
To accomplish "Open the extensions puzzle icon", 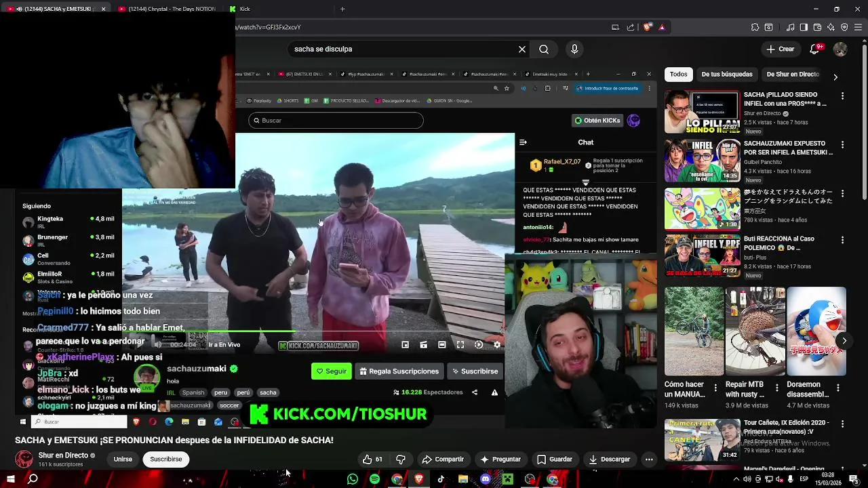I will coord(755,27).
